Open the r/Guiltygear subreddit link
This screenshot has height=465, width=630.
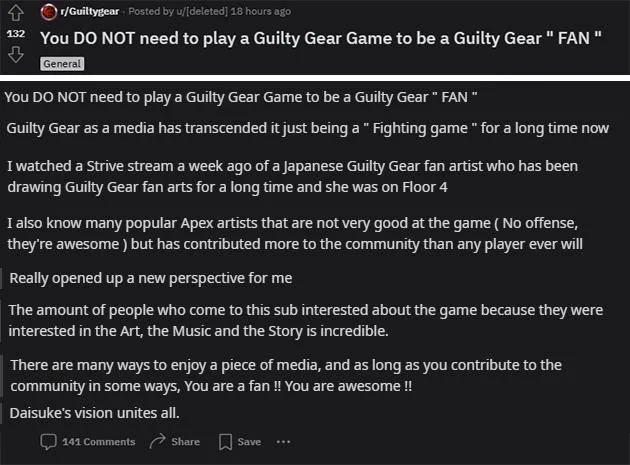coord(94,12)
